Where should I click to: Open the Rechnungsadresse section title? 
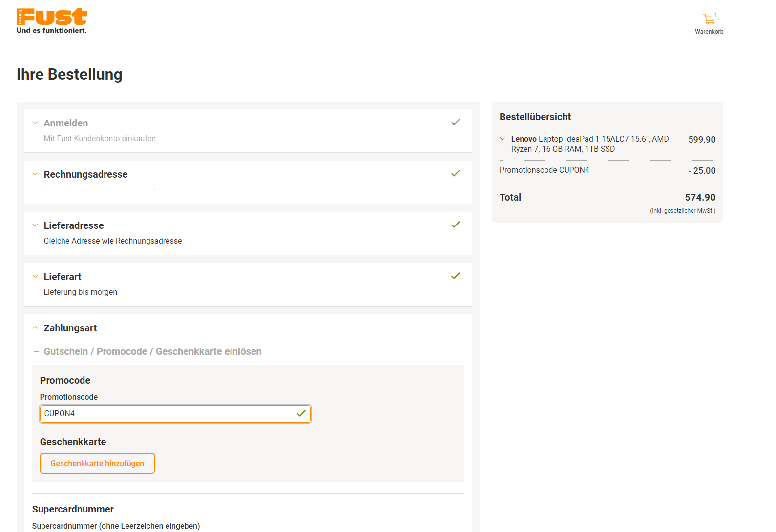pyautogui.click(x=85, y=174)
